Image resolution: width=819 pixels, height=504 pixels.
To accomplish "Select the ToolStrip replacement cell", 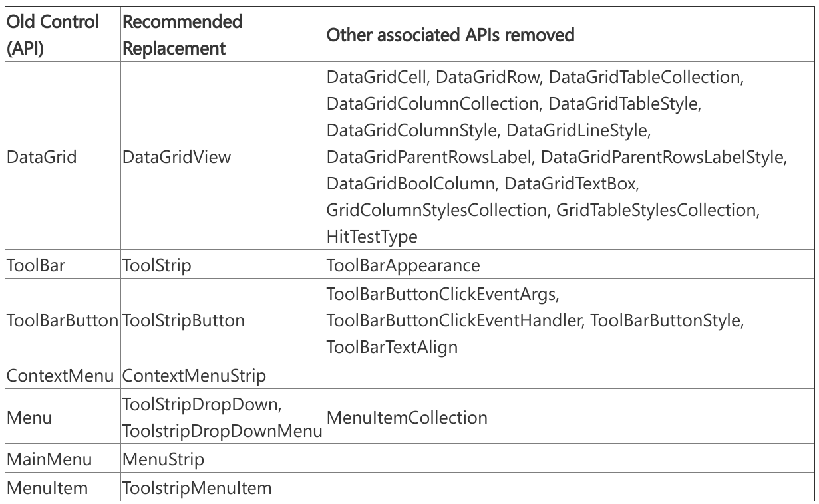I will [157, 266].
